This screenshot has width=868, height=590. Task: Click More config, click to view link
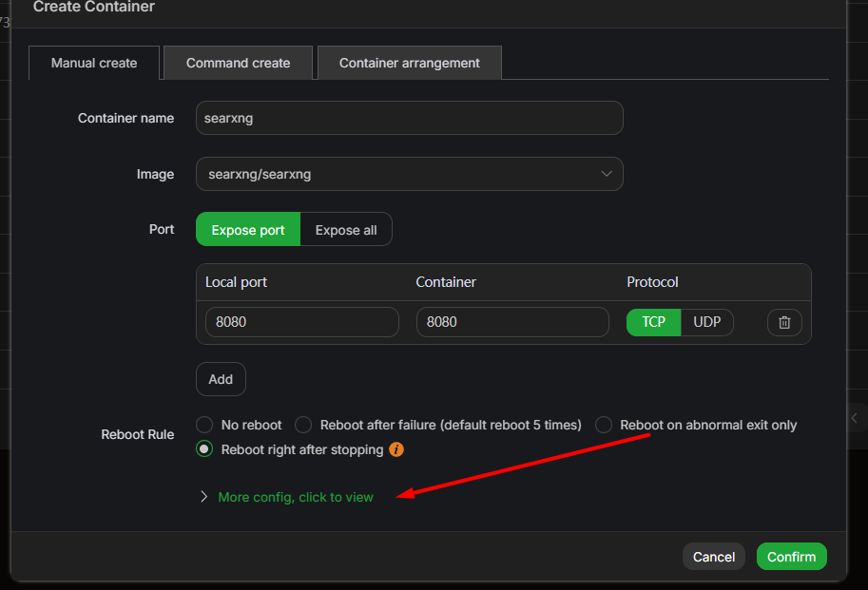coord(296,497)
